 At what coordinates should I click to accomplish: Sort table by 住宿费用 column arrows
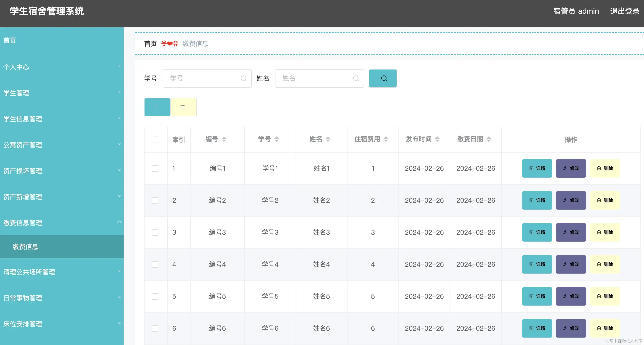click(x=386, y=139)
